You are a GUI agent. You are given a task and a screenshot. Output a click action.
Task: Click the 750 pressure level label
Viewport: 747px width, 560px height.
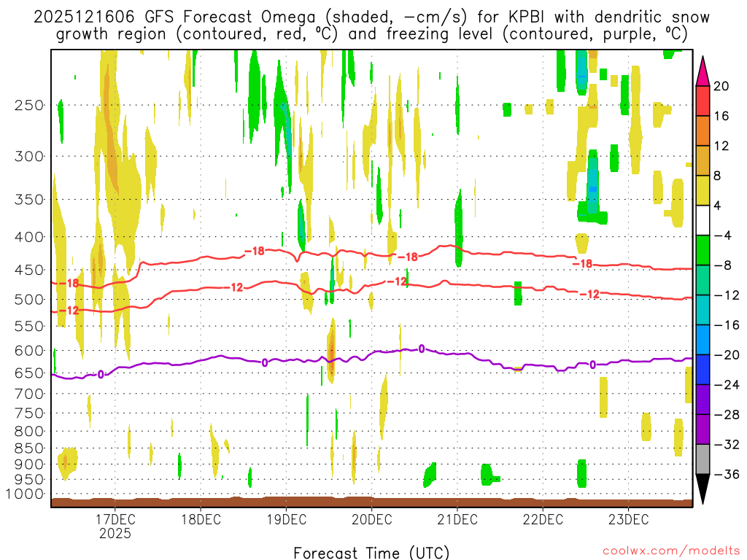29,413
